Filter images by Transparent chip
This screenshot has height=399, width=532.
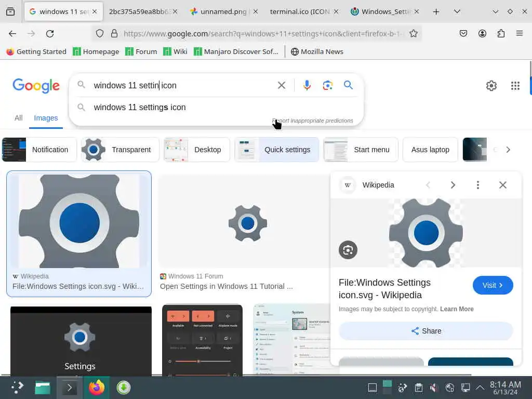(120, 150)
